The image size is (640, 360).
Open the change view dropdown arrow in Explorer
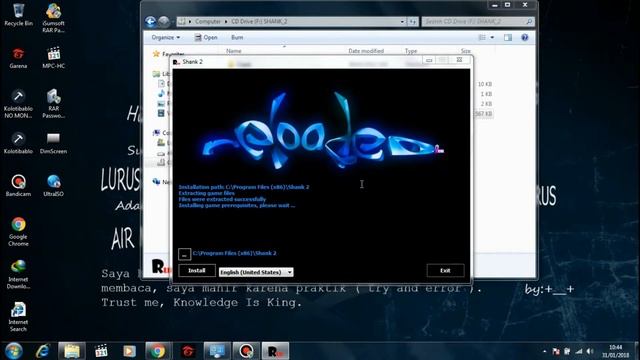pos(492,37)
